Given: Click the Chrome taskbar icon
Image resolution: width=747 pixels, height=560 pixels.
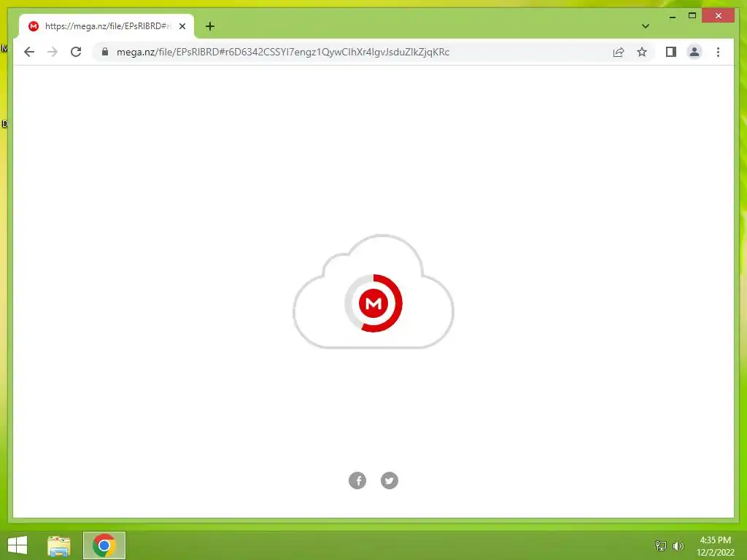Looking at the screenshot, I should tap(104, 545).
